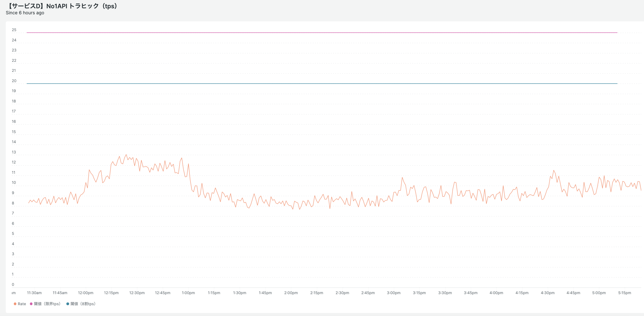The image size is (644, 316).
Task: Click the 0 value on y-axis
Action: (13, 285)
